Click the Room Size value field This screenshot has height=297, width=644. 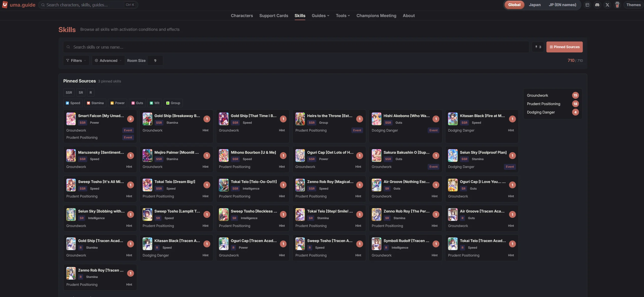(x=155, y=61)
